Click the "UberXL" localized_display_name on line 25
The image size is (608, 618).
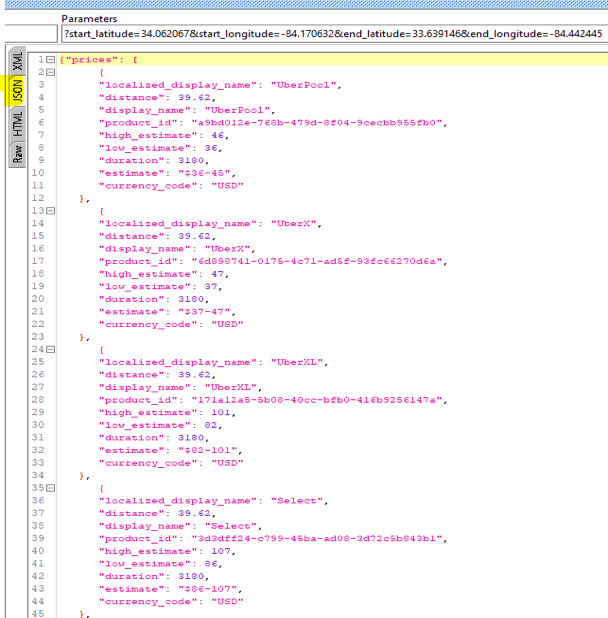point(297,363)
